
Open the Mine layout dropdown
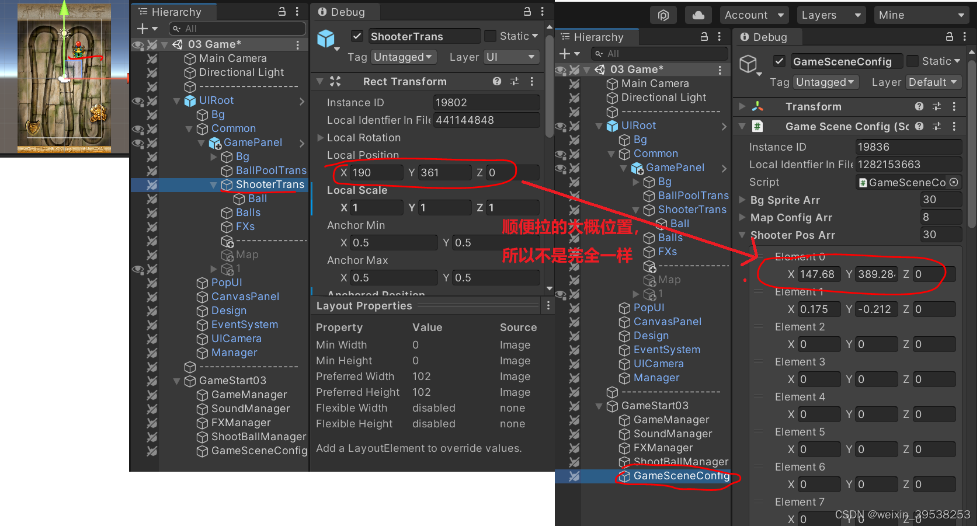[922, 15]
